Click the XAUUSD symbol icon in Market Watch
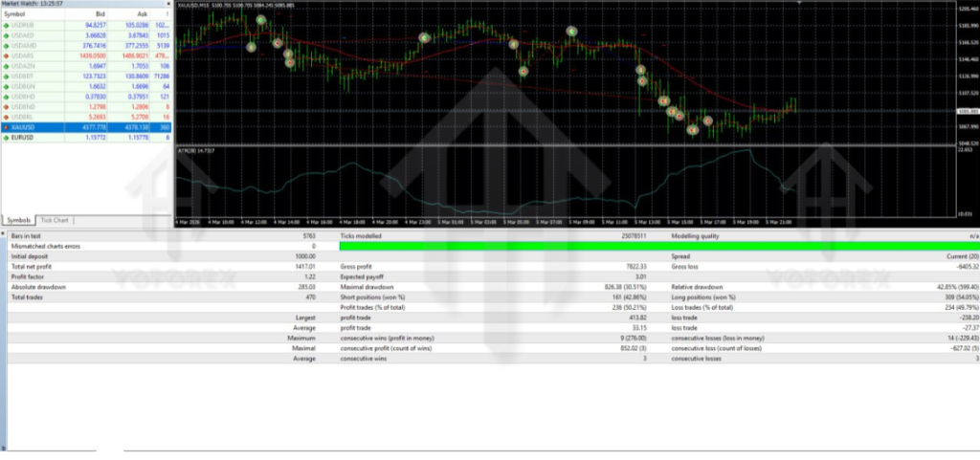The image size is (980, 460). click(7, 127)
